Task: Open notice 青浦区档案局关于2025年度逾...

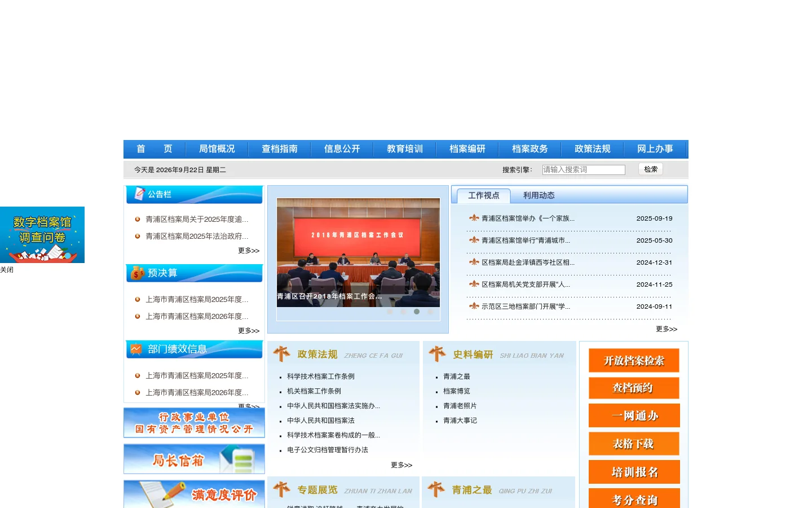Action: pos(197,220)
